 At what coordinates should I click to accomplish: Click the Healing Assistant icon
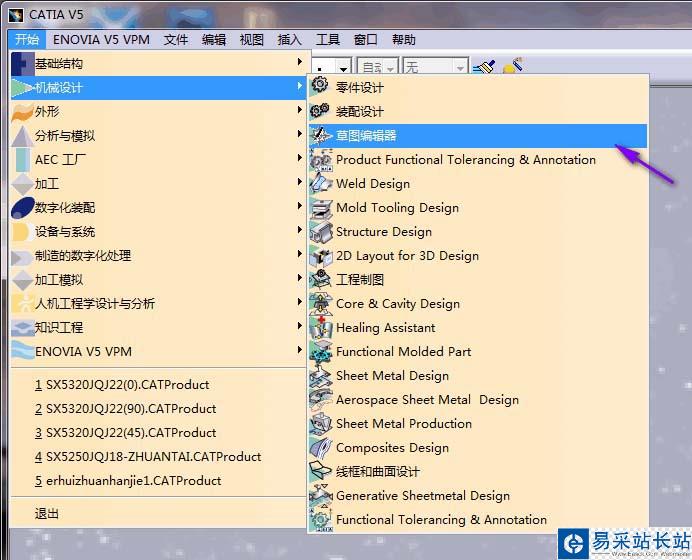(321, 328)
